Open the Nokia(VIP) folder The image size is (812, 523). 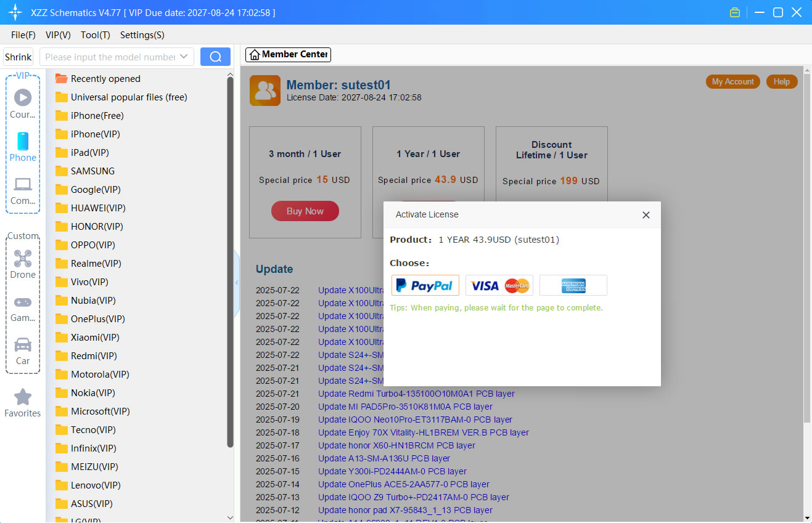click(85, 393)
